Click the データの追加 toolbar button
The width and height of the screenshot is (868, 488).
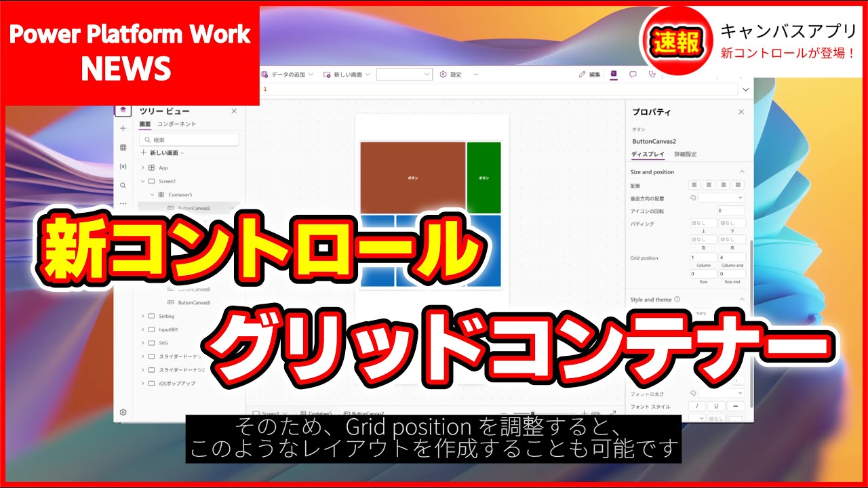click(288, 75)
